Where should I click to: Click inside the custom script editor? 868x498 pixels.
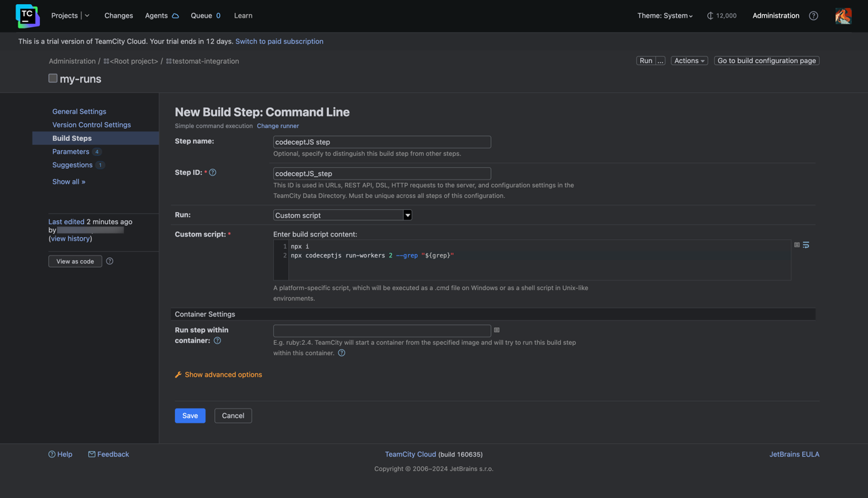(x=532, y=260)
